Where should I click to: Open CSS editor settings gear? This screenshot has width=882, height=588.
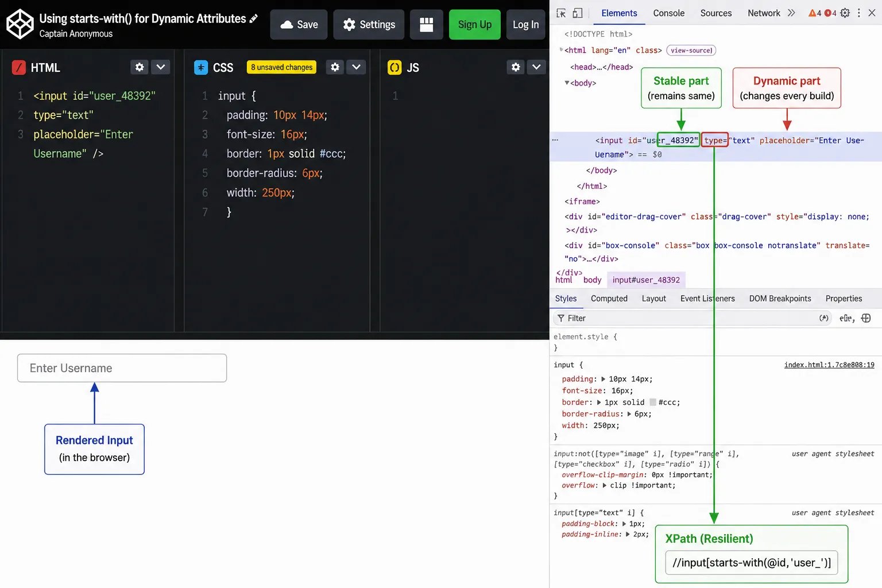coord(335,67)
